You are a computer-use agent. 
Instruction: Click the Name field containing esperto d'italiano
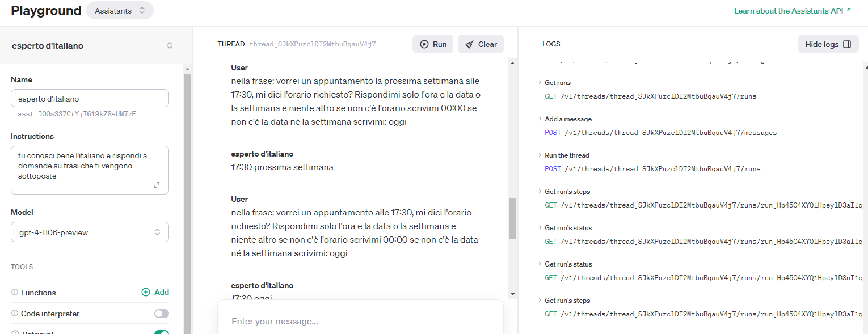[x=90, y=99]
